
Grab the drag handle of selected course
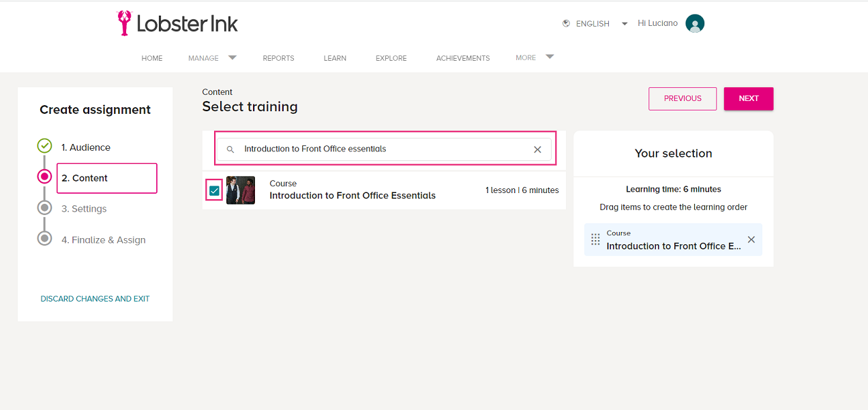click(595, 239)
